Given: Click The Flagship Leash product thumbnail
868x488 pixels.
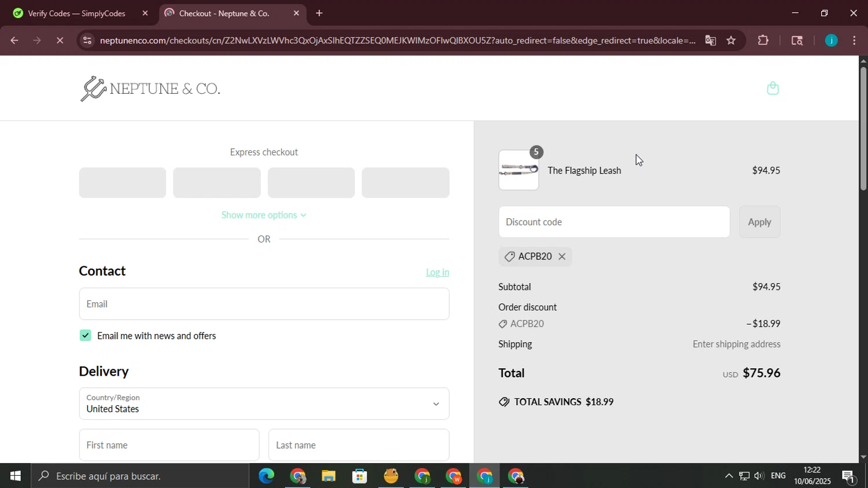Looking at the screenshot, I should 519,170.
